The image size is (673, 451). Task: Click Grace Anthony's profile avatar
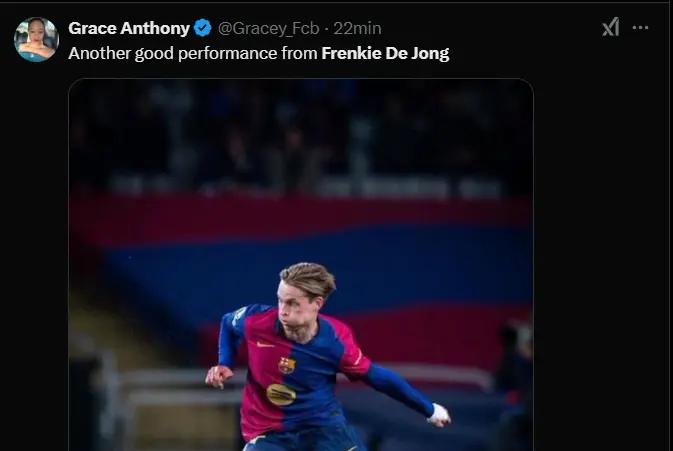click(36, 39)
